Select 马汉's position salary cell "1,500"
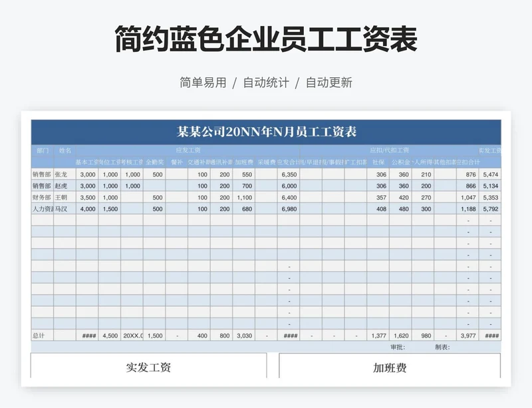 click(x=110, y=209)
